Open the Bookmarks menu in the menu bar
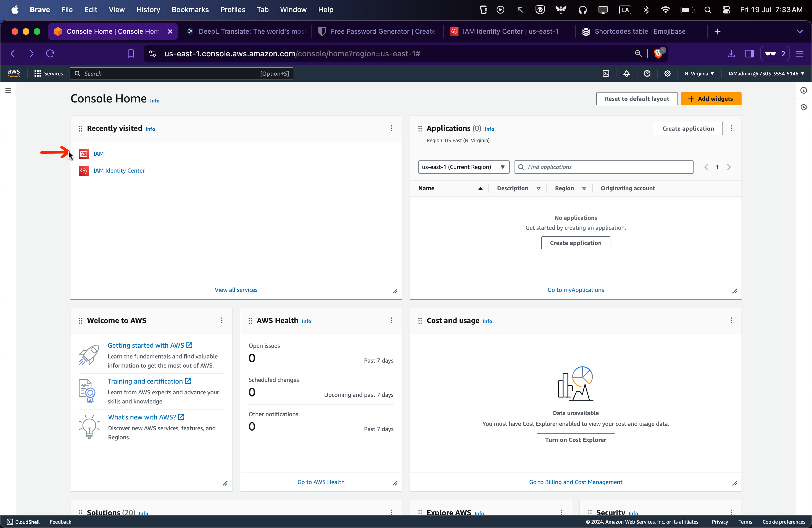812x528 pixels. [x=190, y=10]
